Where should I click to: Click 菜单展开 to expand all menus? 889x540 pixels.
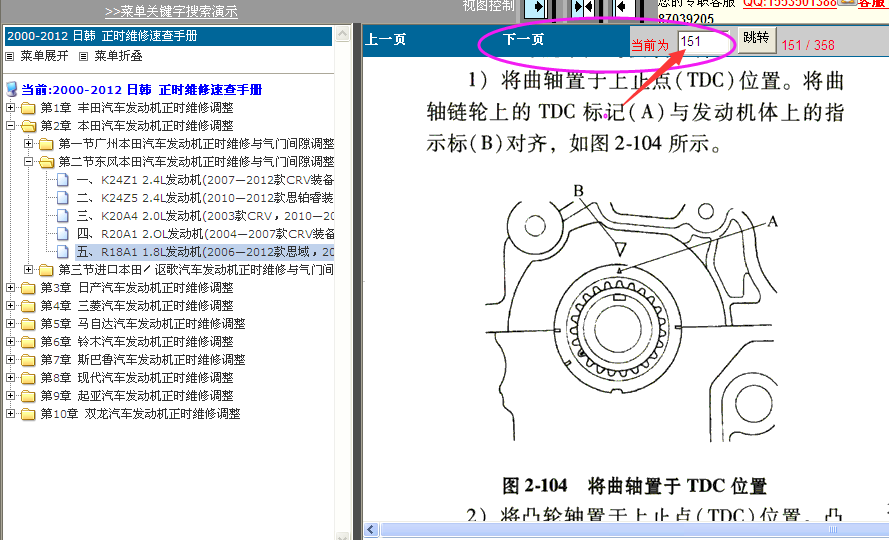point(44,56)
